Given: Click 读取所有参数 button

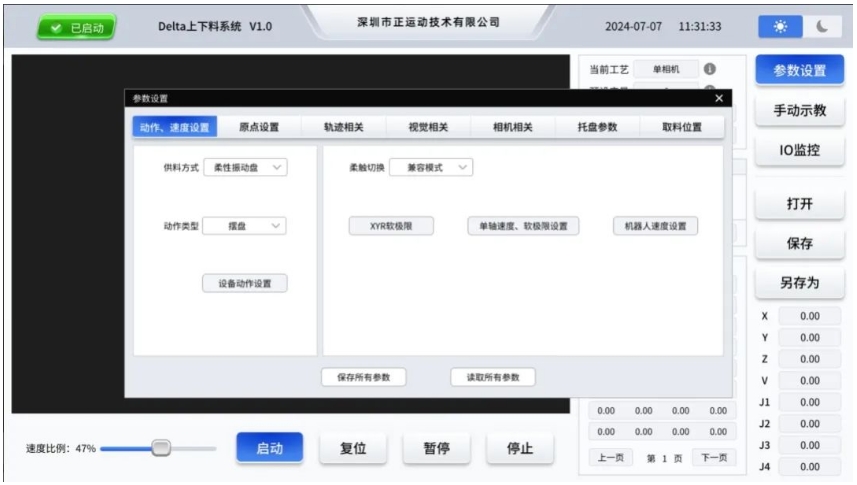Looking at the screenshot, I should (x=493, y=377).
